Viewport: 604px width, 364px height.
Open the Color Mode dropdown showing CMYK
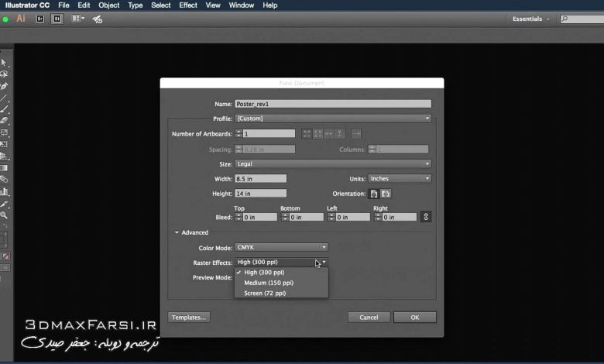(281, 247)
